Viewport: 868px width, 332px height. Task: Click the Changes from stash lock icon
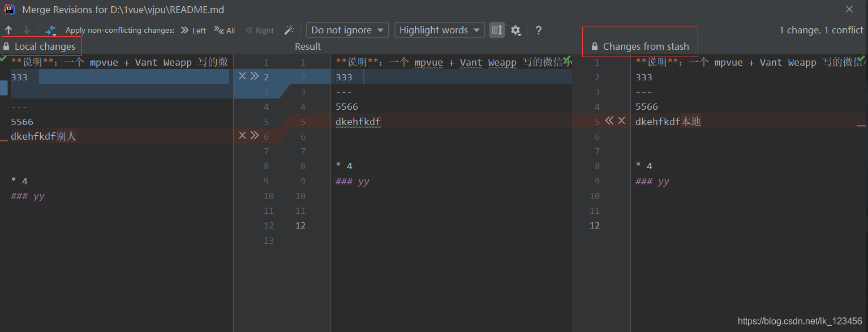(x=595, y=46)
